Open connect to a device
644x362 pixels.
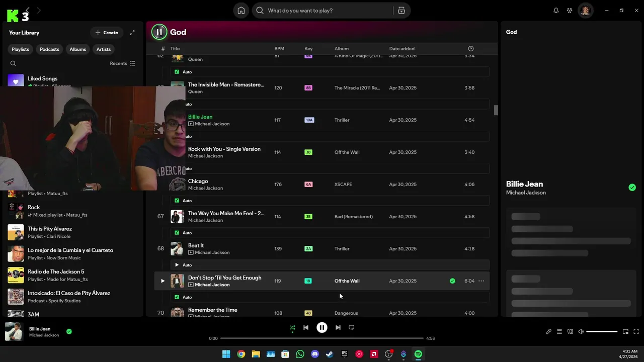point(570,332)
